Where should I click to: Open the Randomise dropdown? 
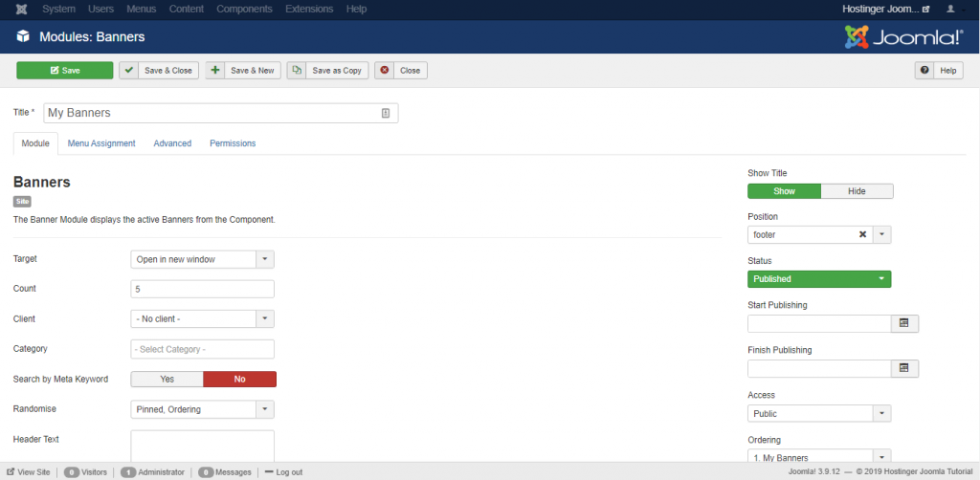(203, 409)
